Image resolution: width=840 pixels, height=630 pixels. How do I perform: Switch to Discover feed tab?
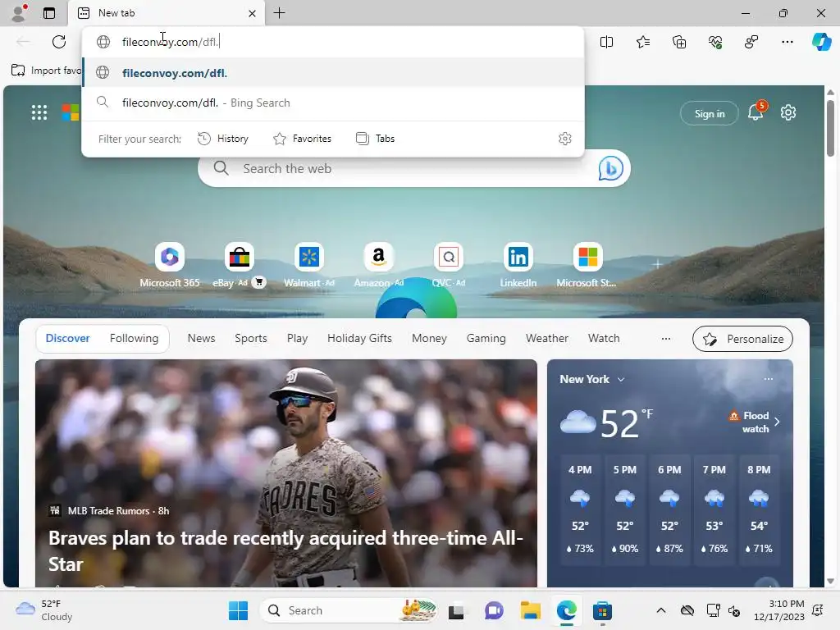[x=67, y=339]
